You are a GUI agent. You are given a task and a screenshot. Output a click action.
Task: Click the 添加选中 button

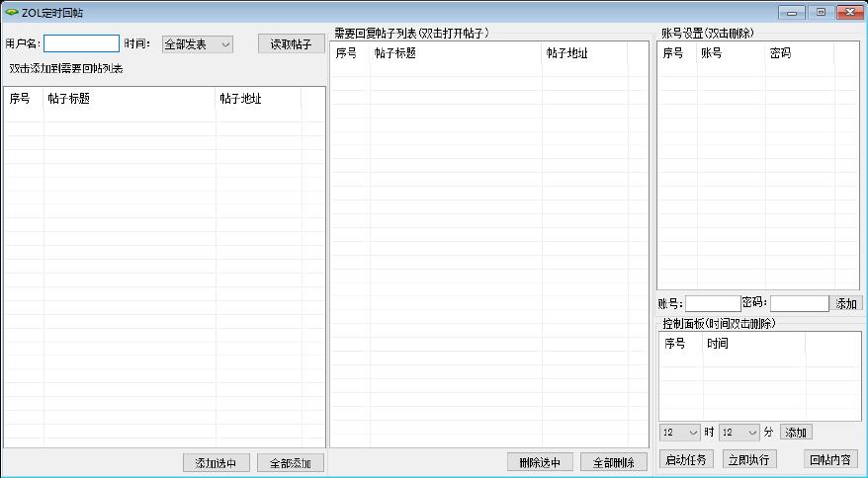(216, 463)
